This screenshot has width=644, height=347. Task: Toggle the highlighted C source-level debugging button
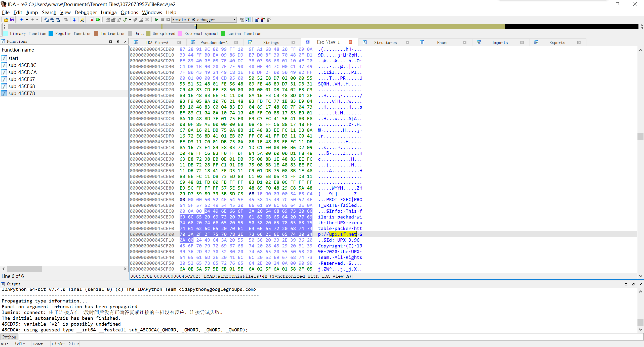pyautogui.click(x=248, y=20)
